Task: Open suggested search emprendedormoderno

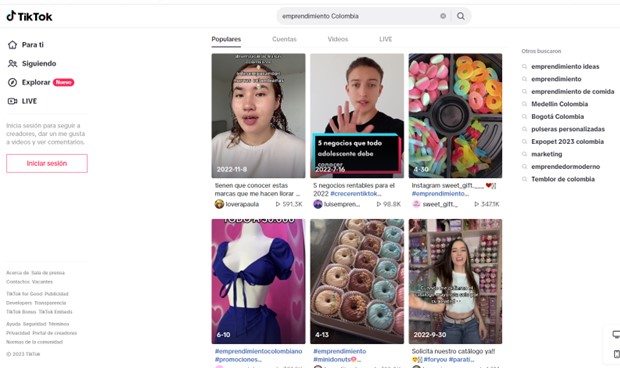Action: point(565,167)
